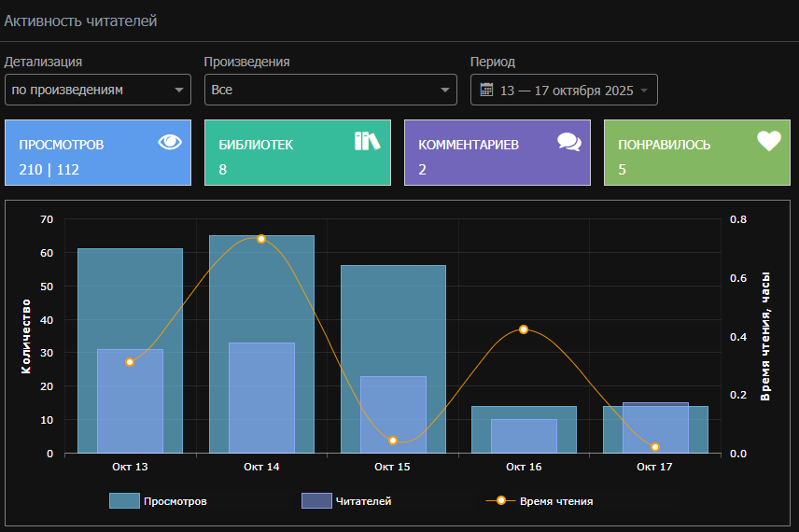Open the Детализация dropdown
The width and height of the screenshot is (799, 532).
[x=97, y=90]
